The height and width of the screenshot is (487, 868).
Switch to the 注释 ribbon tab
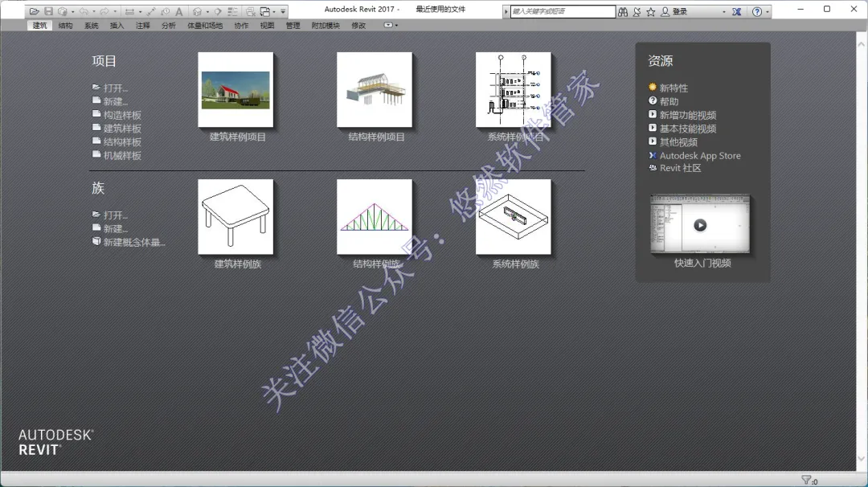click(143, 26)
